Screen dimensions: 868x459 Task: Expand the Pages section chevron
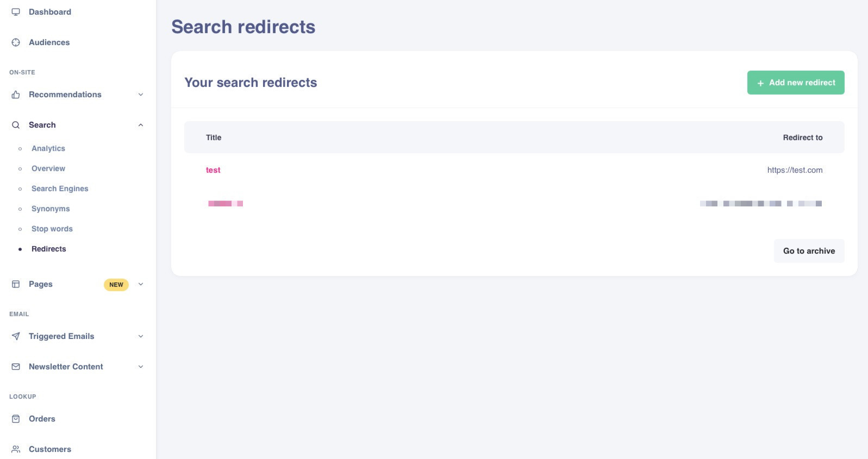coord(141,284)
